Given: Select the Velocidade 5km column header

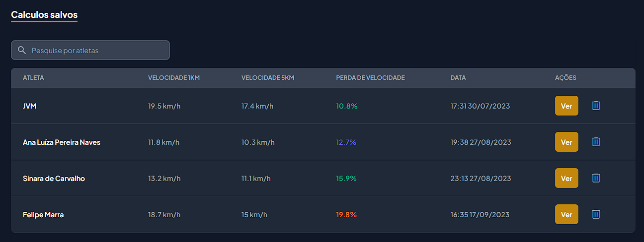Looking at the screenshot, I should [268, 78].
